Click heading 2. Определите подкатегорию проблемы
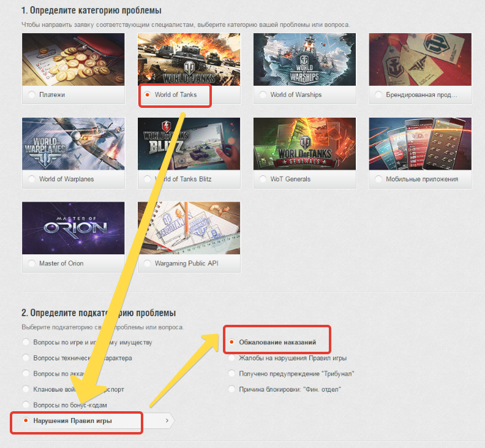 click(x=99, y=313)
